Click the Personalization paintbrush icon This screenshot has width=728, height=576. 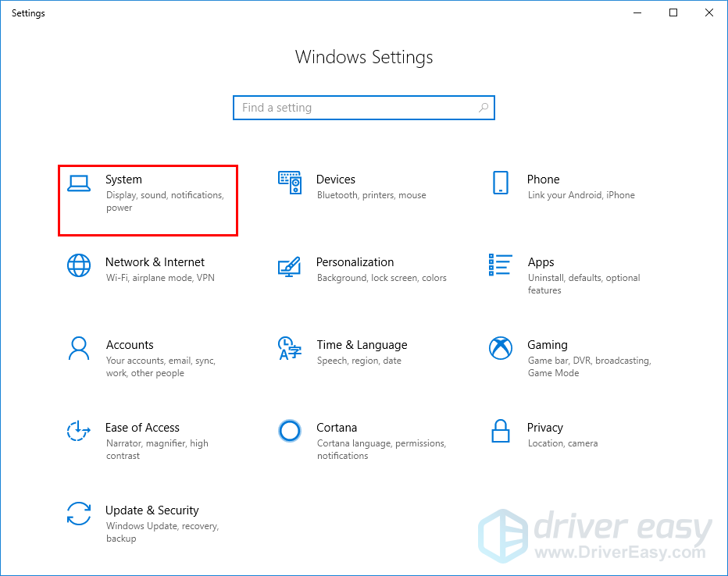(290, 265)
